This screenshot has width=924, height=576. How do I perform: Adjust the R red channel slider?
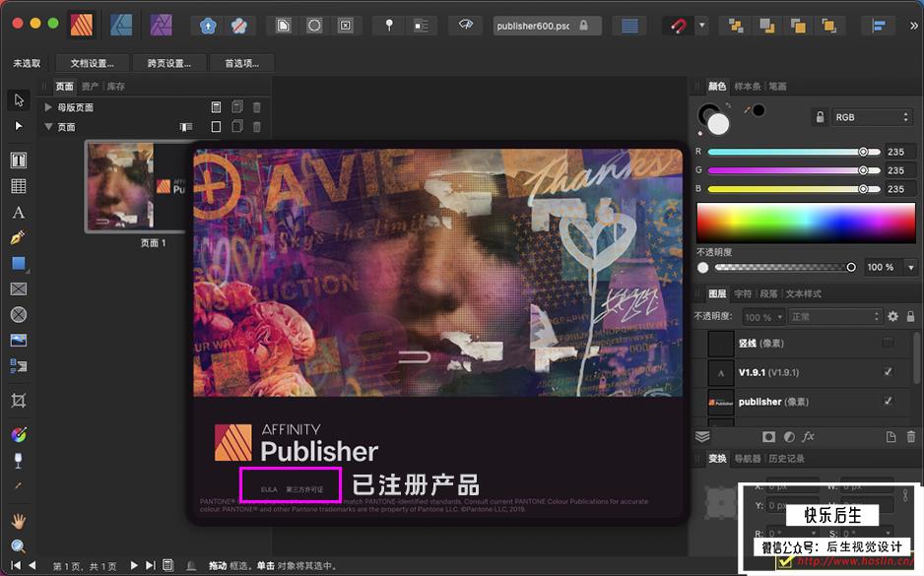tap(794, 152)
